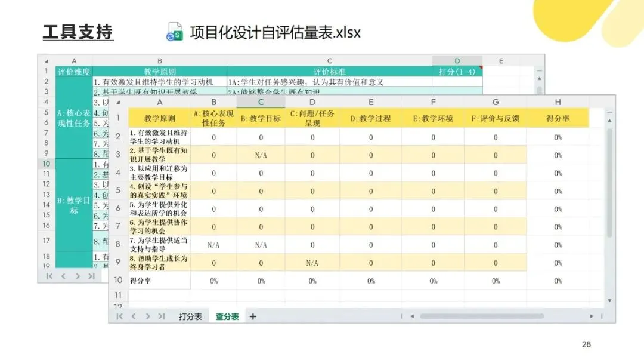Click the A:核心表现性任务 header cell

click(213, 118)
